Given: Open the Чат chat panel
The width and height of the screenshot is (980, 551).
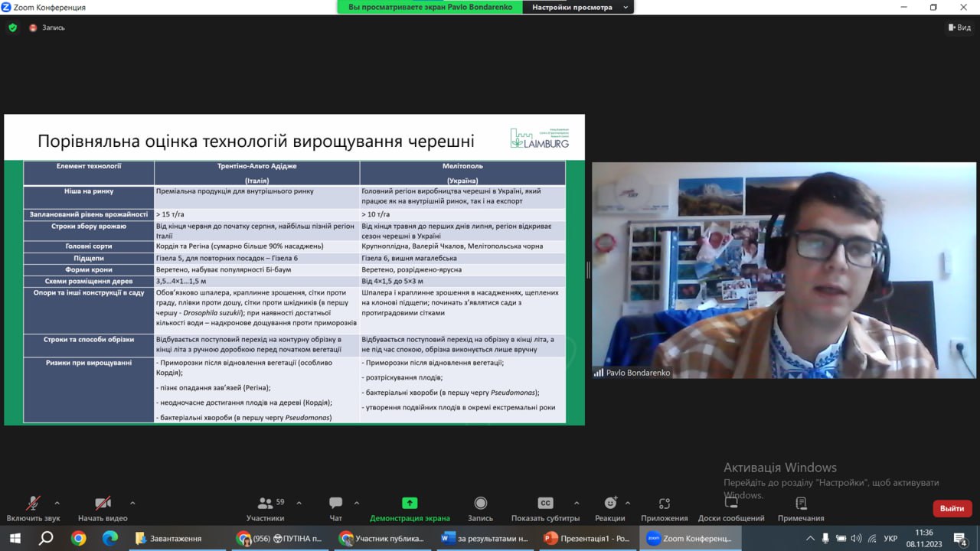Looking at the screenshot, I should (x=335, y=509).
